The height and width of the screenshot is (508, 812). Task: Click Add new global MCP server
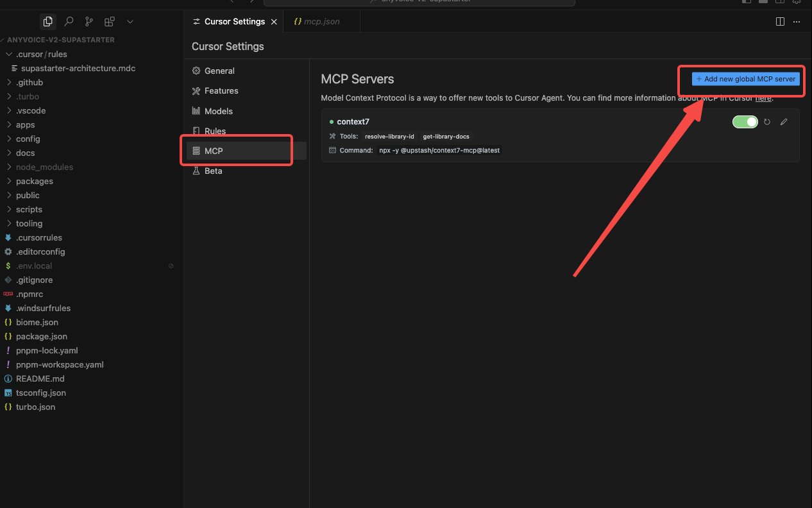tap(745, 79)
